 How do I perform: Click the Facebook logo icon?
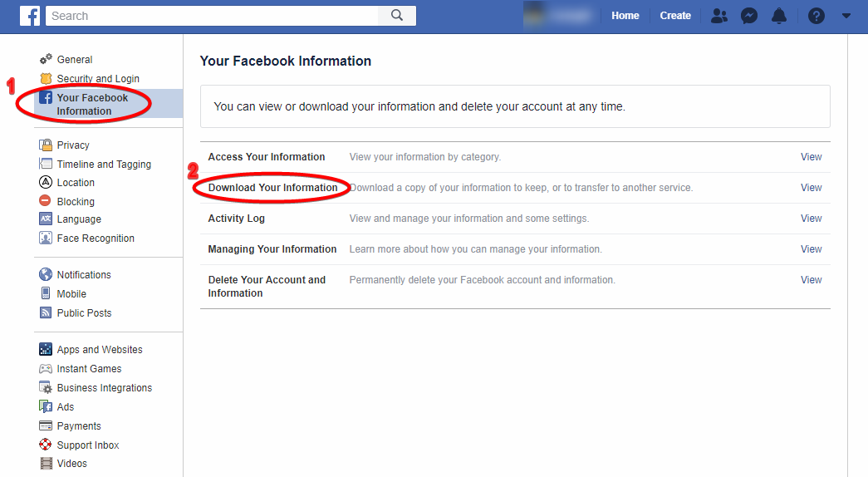pyautogui.click(x=30, y=16)
